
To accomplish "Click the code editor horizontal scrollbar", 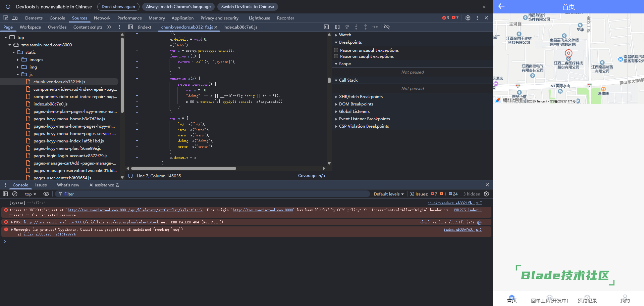I will pyautogui.click(x=183, y=168).
